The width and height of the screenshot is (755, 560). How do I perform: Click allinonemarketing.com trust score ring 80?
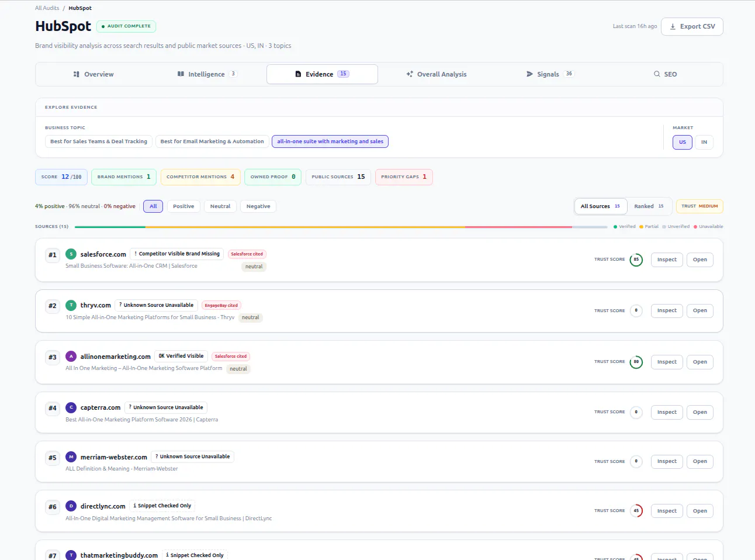click(636, 362)
